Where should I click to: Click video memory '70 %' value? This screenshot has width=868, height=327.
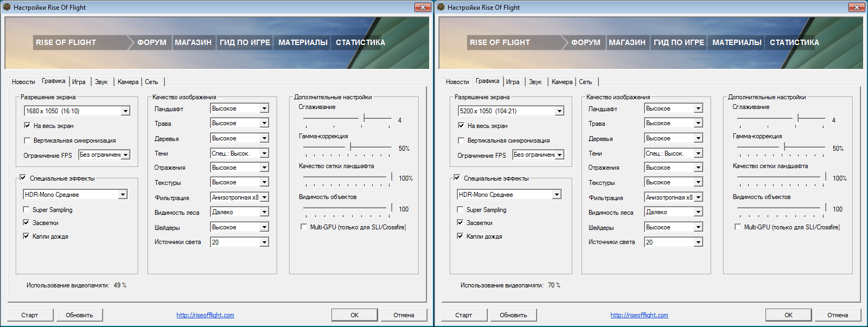(554, 285)
